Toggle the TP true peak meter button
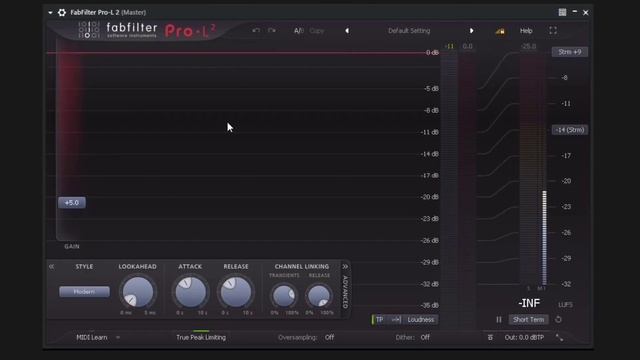Screen dimensions: 640x360 pyautogui.click(x=379, y=320)
